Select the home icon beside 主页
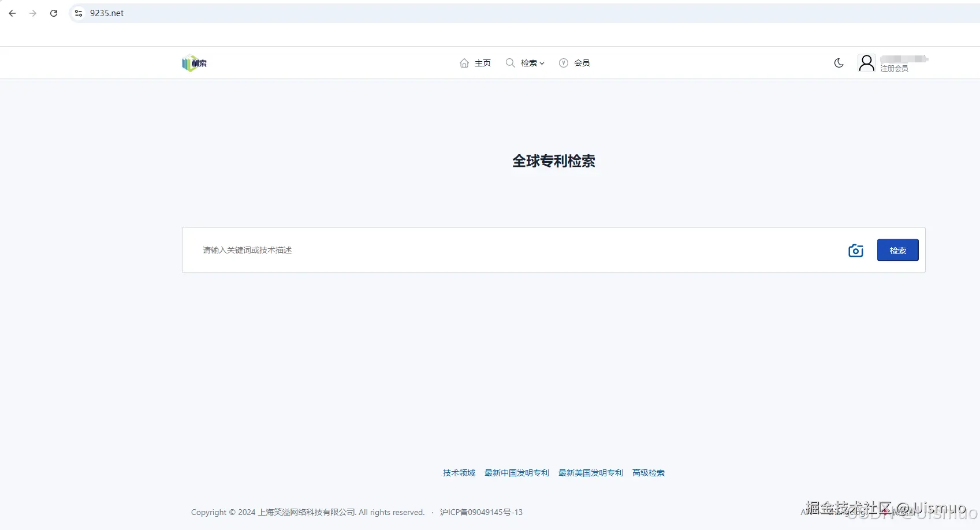 click(x=464, y=63)
